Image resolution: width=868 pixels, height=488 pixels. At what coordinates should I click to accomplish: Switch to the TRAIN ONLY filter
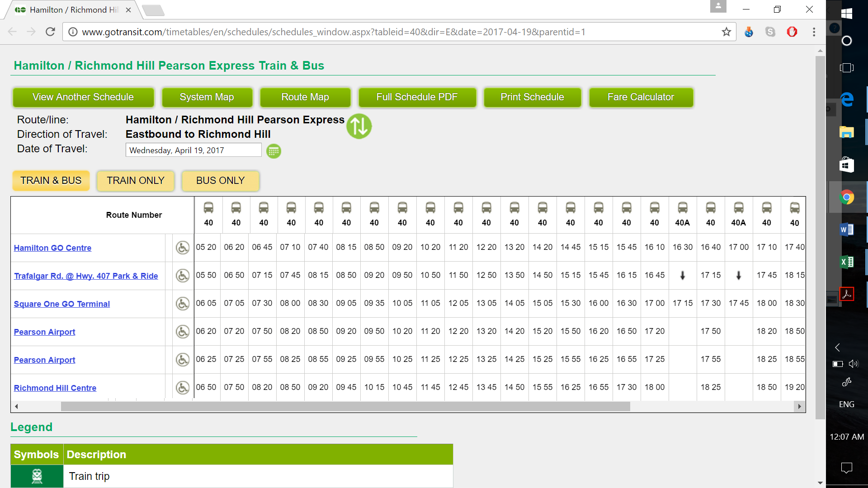point(136,181)
